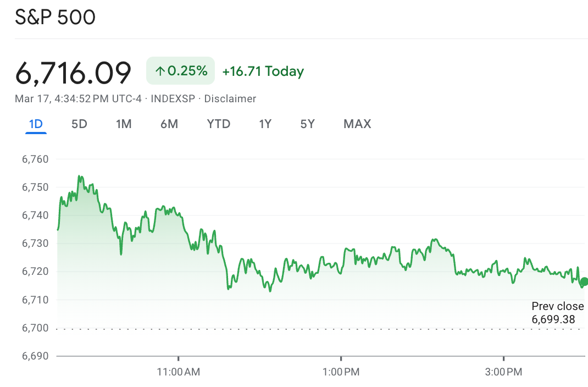Click the INDEXSP exchange label

[x=172, y=98]
